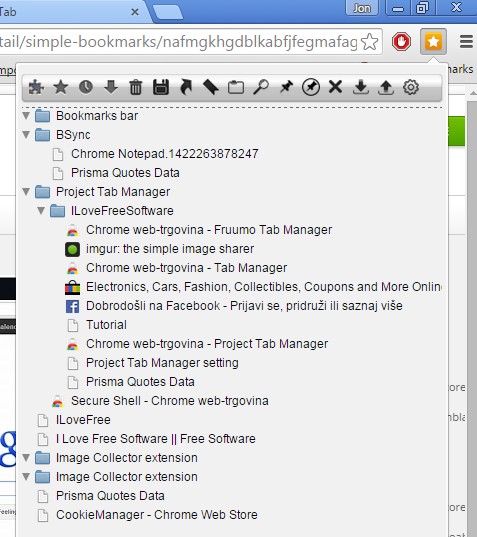Collapse the Project Tab Manager folder arrow
Screen dimensions: 477x537
[x=26, y=191]
